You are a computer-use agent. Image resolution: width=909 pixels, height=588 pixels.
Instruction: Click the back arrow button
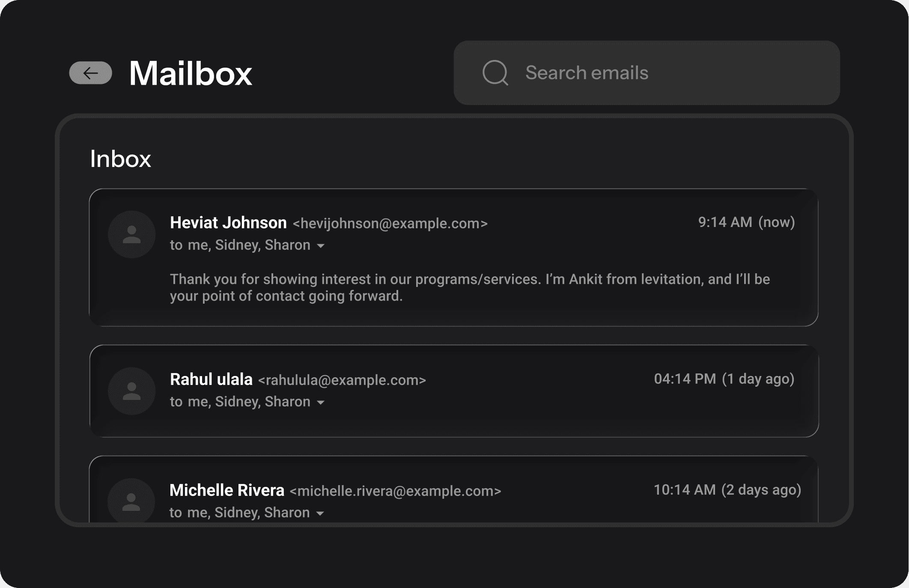tap(90, 73)
